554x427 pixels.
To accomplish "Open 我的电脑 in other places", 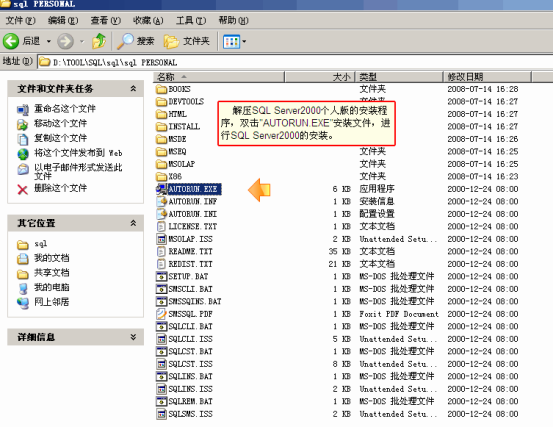I will pyautogui.click(x=52, y=287).
